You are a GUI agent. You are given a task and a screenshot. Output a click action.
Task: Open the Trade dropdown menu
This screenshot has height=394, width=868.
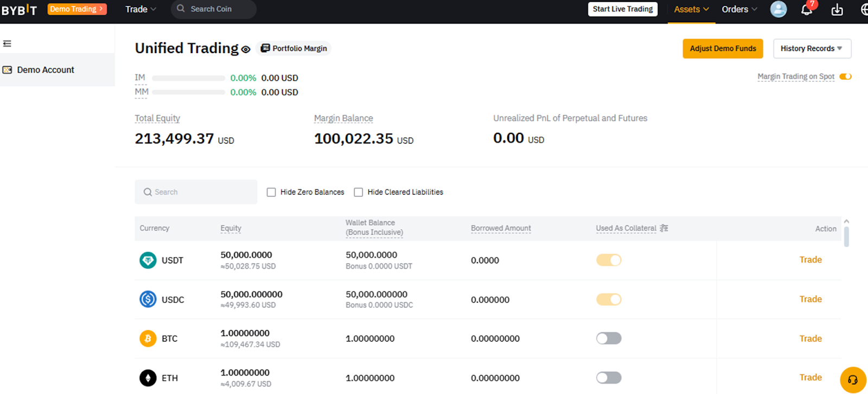pyautogui.click(x=141, y=9)
